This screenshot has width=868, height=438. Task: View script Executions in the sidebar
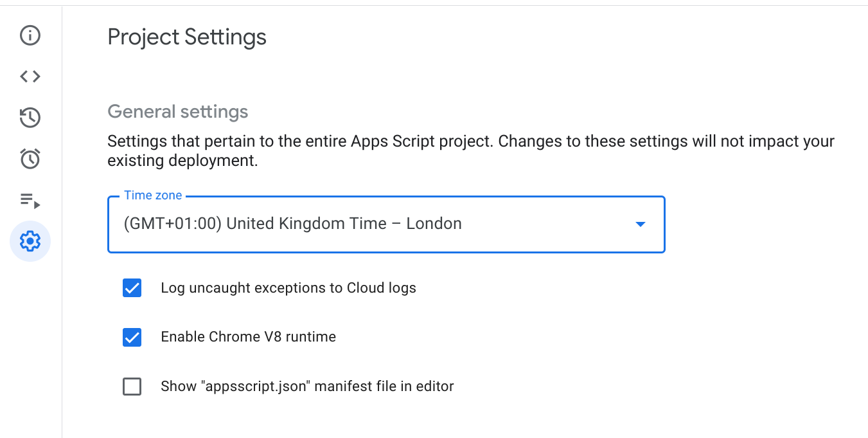tap(30, 200)
